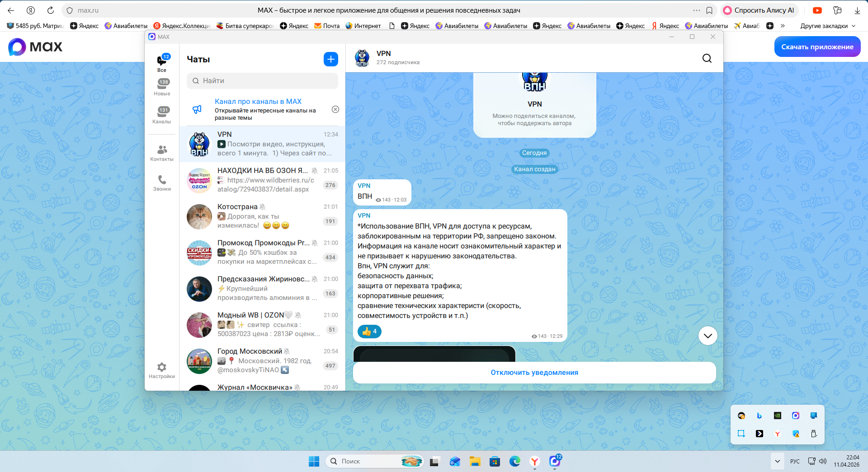
Task: Open the megaphone icon of the channels banner
Action: 197,109
